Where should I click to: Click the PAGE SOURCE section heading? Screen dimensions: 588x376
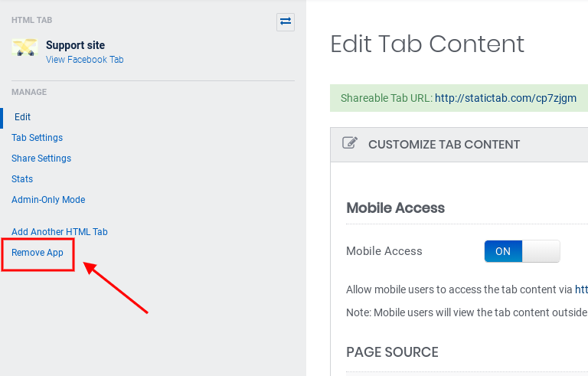point(392,352)
